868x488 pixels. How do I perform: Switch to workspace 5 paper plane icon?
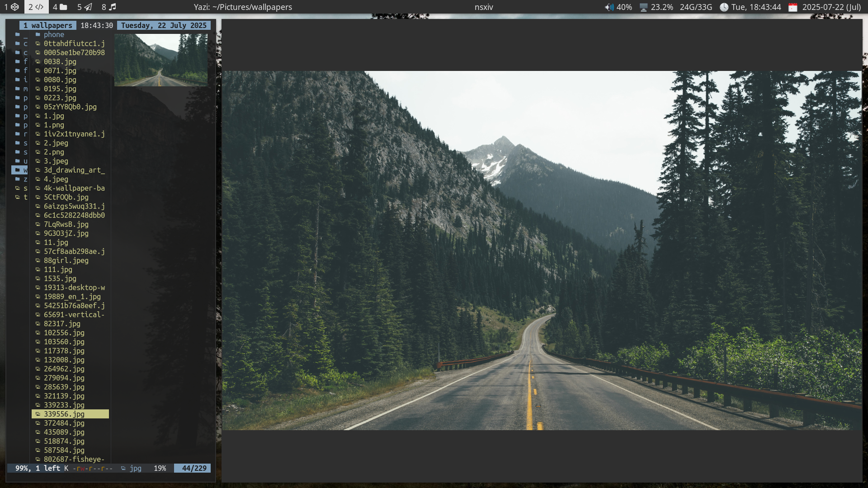tap(84, 7)
